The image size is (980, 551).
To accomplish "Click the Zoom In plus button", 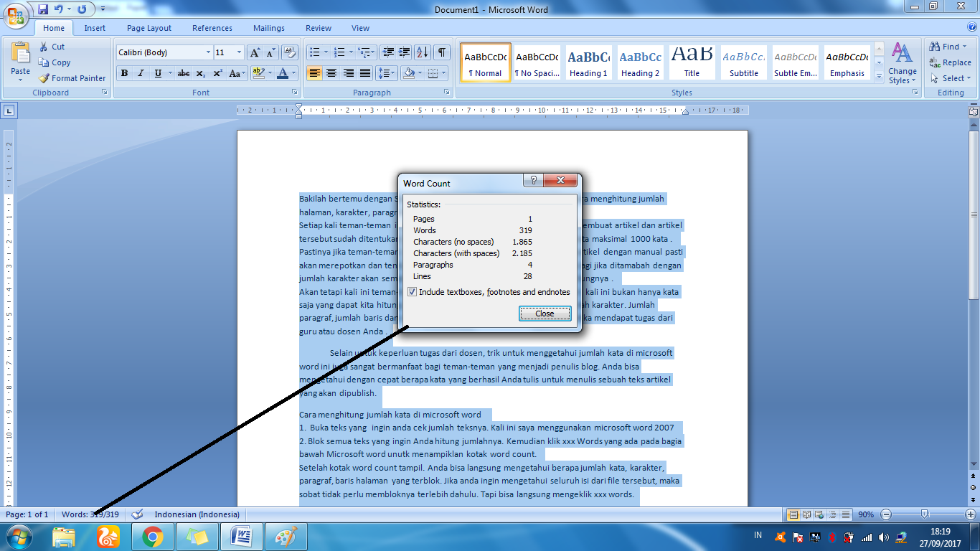I will click(971, 514).
